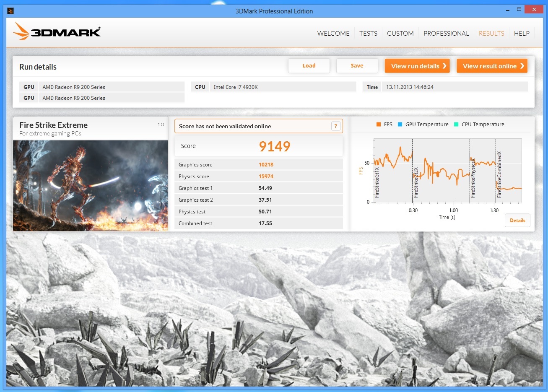Minimize the 3DMark window
The width and height of the screenshot is (548, 392).
coord(508,10)
